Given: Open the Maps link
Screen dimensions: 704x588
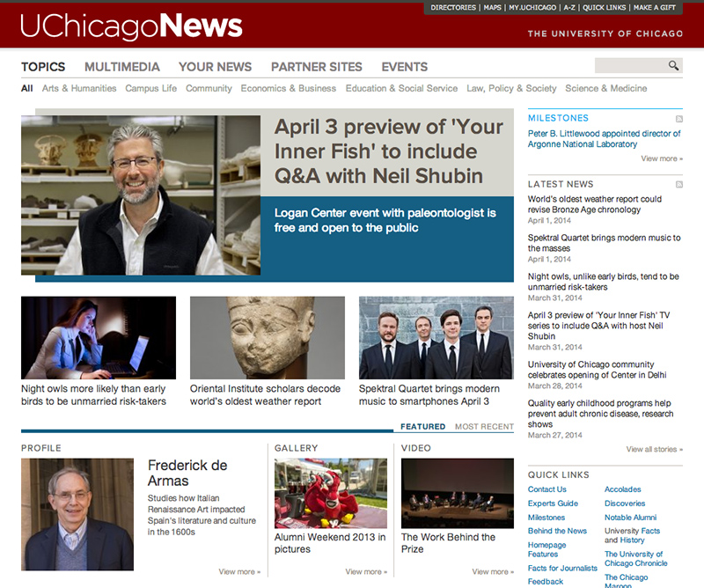Looking at the screenshot, I should [x=493, y=8].
